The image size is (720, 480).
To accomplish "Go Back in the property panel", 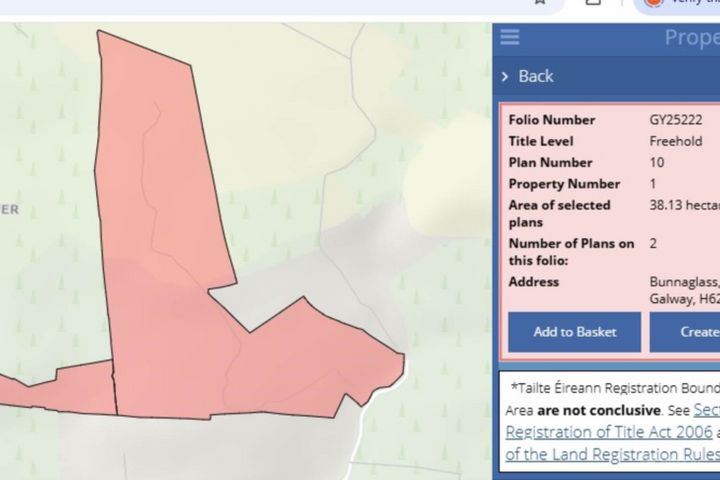I will pyautogui.click(x=535, y=76).
